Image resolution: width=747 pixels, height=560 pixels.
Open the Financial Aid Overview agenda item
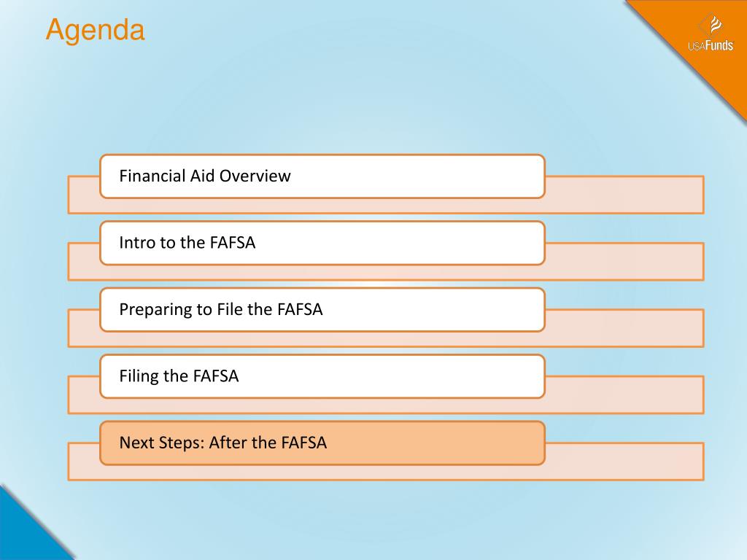[322, 176]
